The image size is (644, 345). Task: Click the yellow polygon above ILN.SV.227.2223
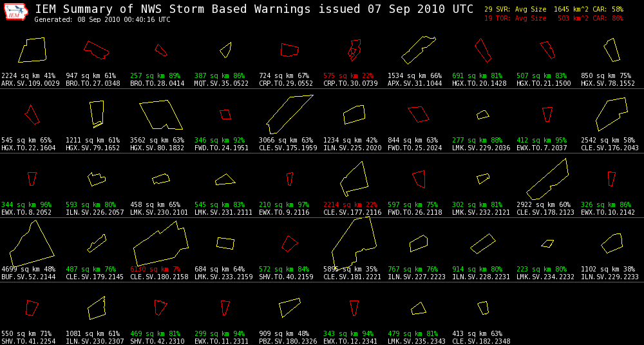419,243
